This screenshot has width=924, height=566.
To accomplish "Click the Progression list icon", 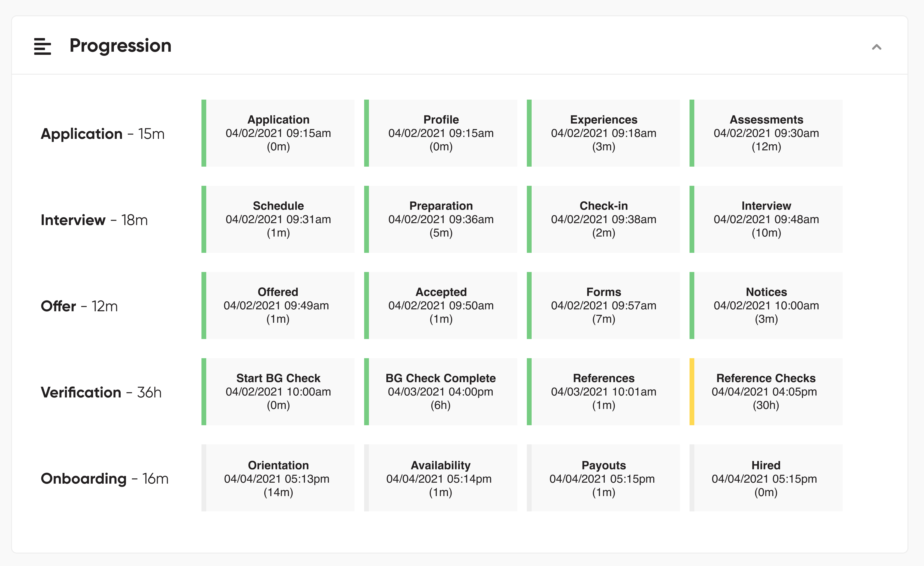I will point(42,46).
